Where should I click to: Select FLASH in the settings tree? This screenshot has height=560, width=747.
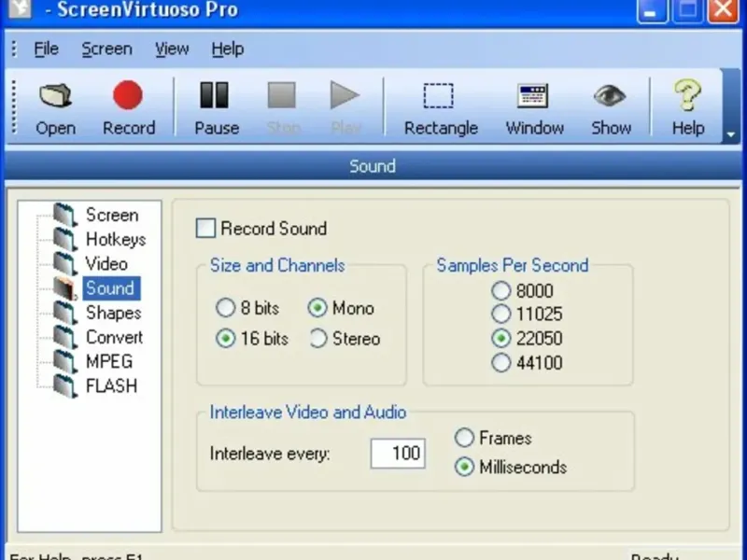[111, 385]
